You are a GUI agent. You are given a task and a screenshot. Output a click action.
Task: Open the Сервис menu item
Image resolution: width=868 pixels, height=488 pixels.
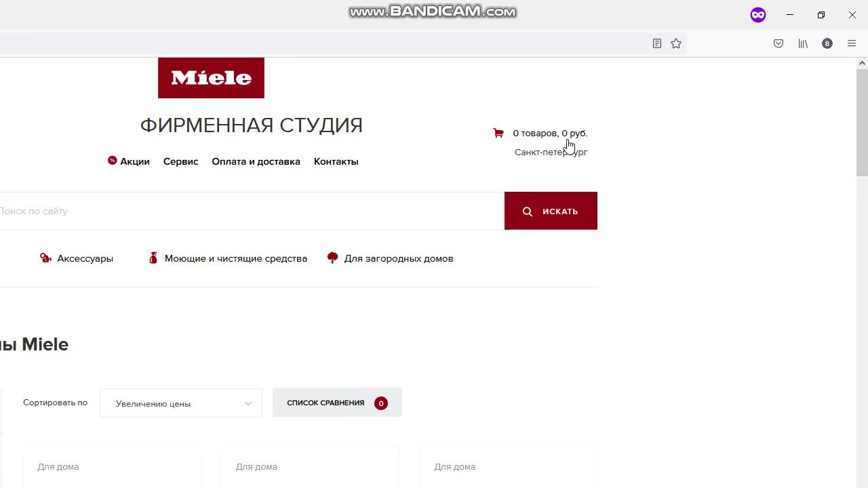(180, 161)
